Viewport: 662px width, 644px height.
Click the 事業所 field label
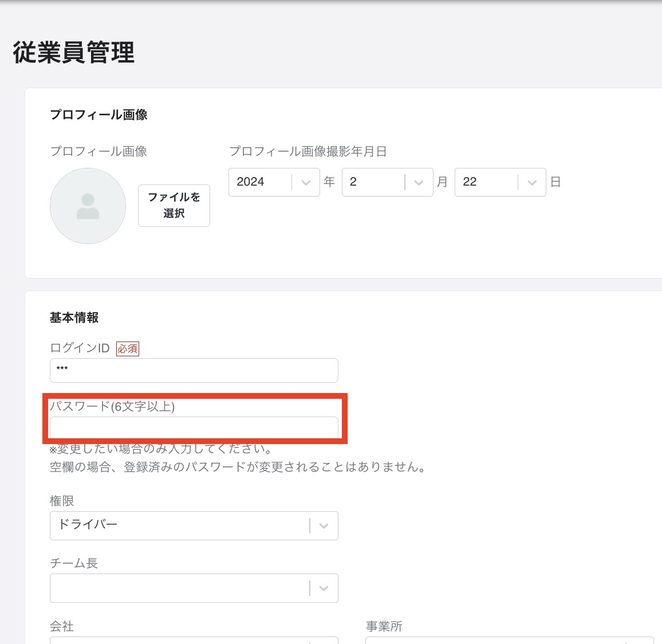coord(384,626)
